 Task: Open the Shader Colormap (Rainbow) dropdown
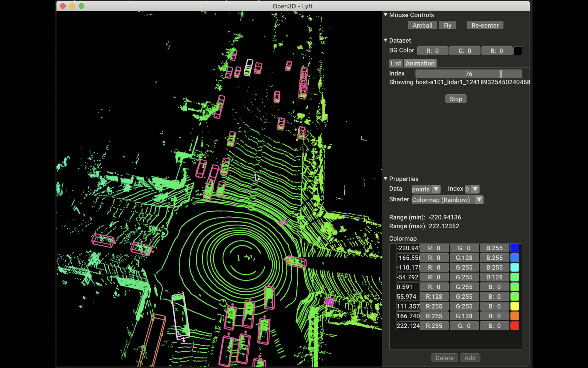[x=447, y=200]
